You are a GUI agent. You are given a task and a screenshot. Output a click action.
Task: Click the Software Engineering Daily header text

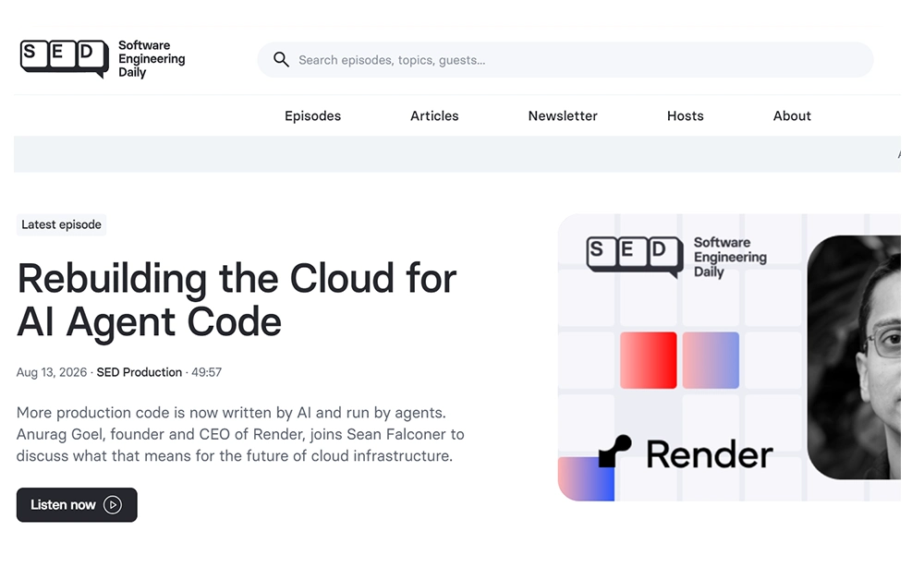(152, 59)
